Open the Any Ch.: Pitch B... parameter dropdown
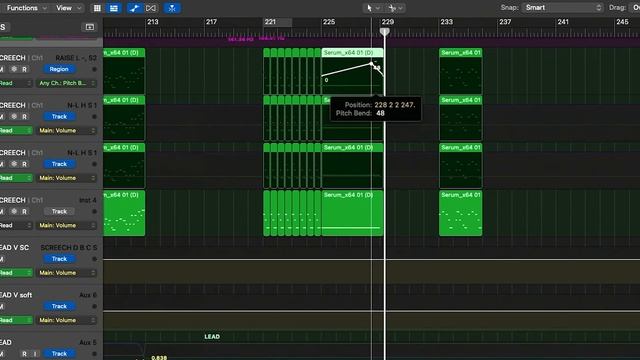This screenshot has height=360, width=640. (67, 83)
